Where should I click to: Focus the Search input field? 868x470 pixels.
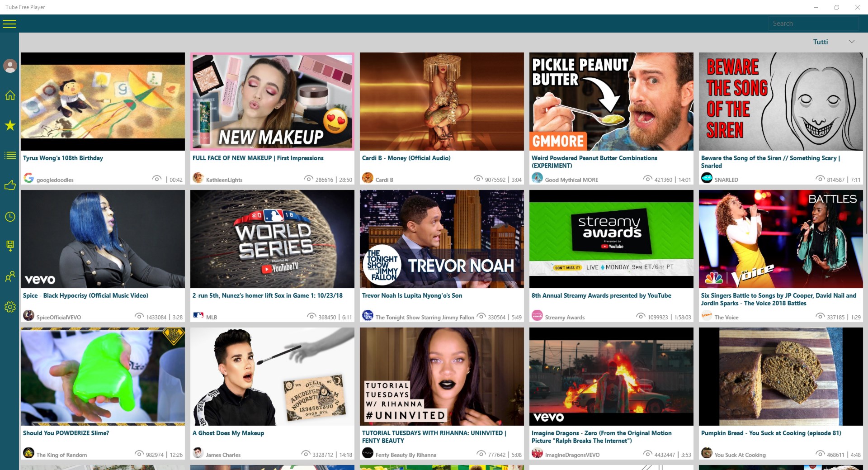tap(813, 24)
